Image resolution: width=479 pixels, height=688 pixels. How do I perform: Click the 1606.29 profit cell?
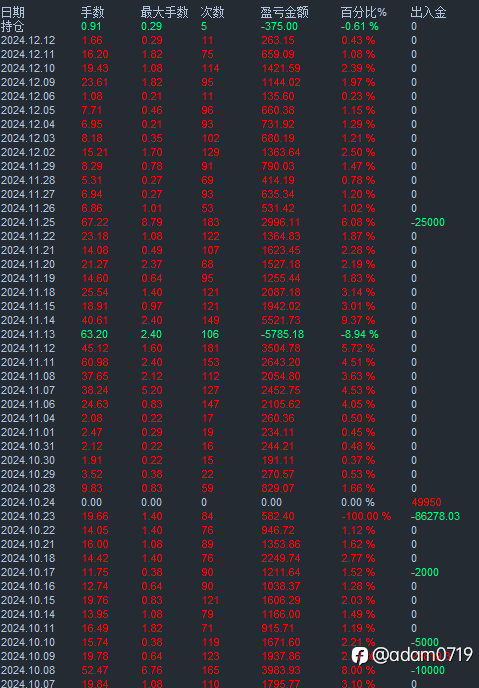pyautogui.click(x=281, y=601)
